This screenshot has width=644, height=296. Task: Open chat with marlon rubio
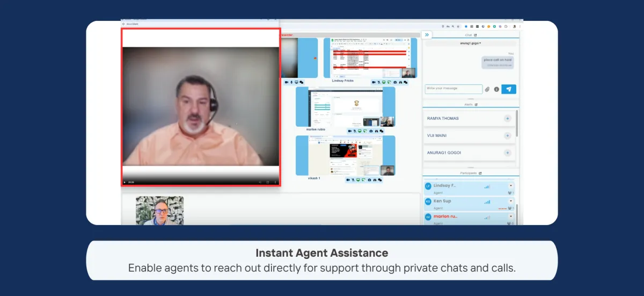pos(382,131)
